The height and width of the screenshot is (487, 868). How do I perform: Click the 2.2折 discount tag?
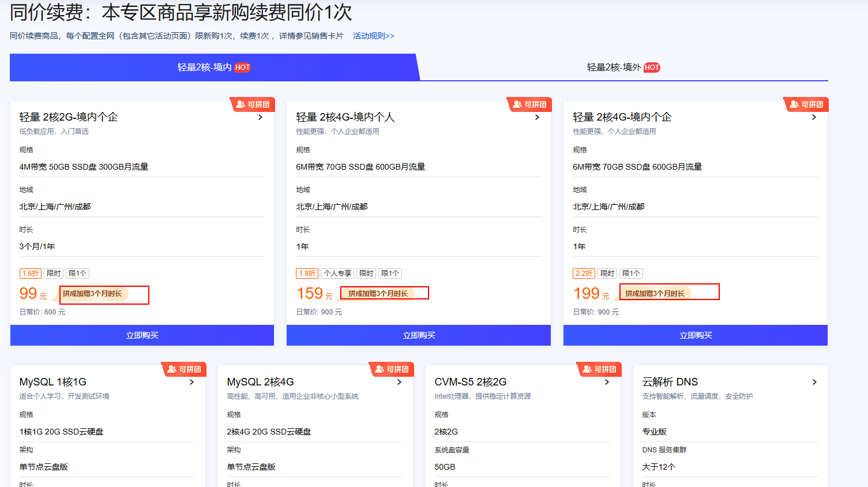pyautogui.click(x=584, y=274)
